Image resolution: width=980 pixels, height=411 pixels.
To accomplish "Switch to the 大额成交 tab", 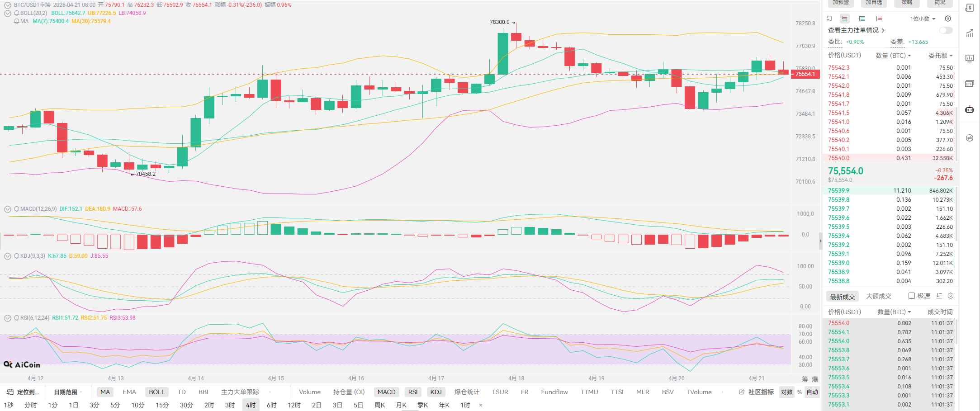I will click(x=878, y=296).
